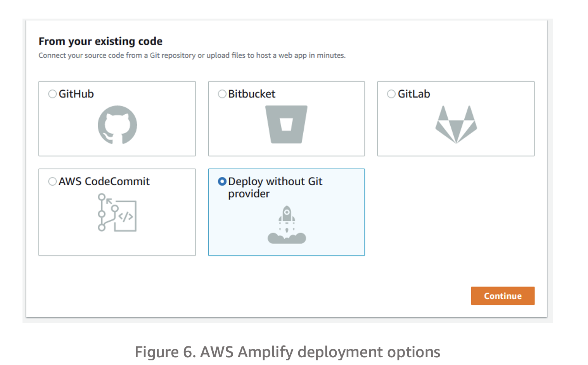The width and height of the screenshot is (588, 365).
Task: Choose the GitLab radio button
Action: [x=391, y=94]
